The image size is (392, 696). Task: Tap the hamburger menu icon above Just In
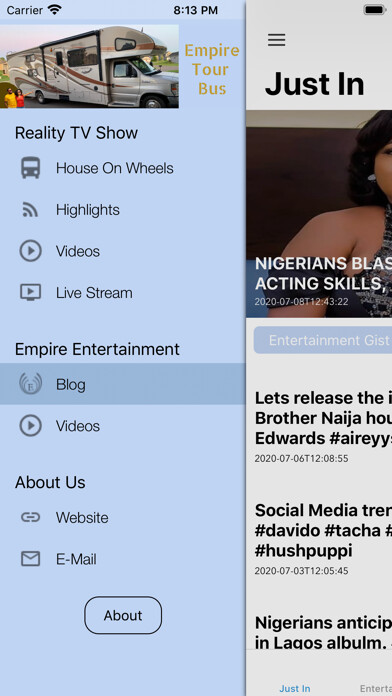(x=277, y=40)
